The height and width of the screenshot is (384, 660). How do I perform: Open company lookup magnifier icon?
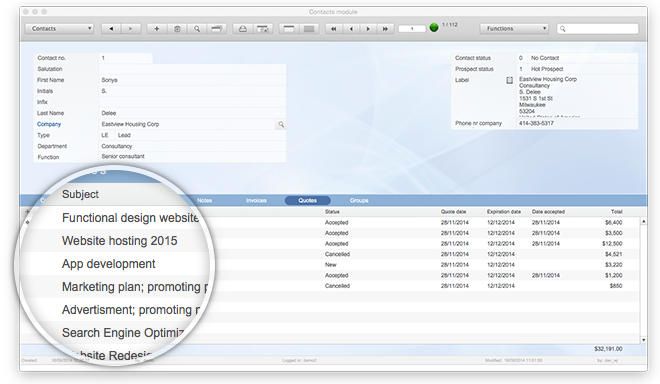[x=281, y=124]
